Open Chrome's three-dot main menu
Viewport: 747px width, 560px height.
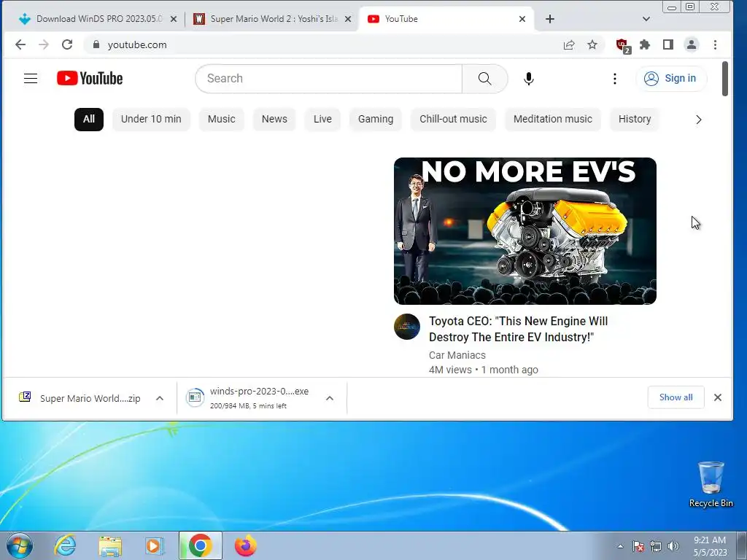[715, 44]
